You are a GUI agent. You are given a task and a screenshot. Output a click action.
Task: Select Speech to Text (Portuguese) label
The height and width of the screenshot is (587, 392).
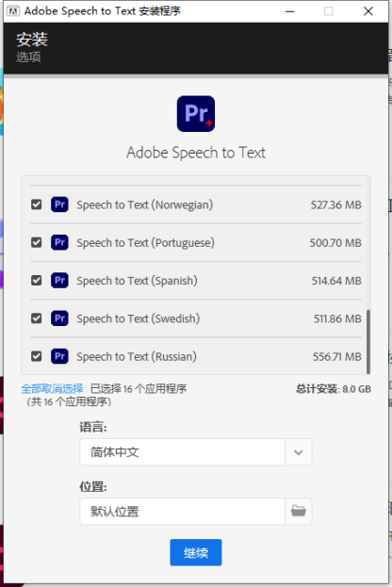click(146, 243)
